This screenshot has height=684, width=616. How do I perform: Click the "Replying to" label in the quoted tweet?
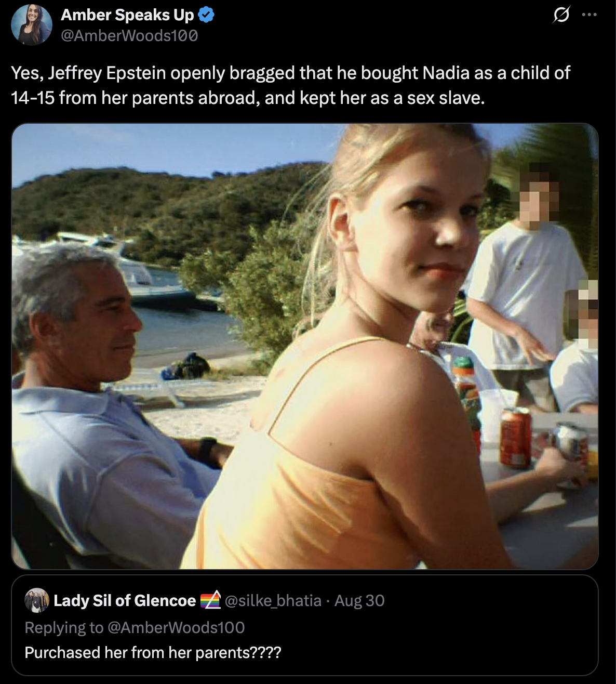click(x=64, y=627)
